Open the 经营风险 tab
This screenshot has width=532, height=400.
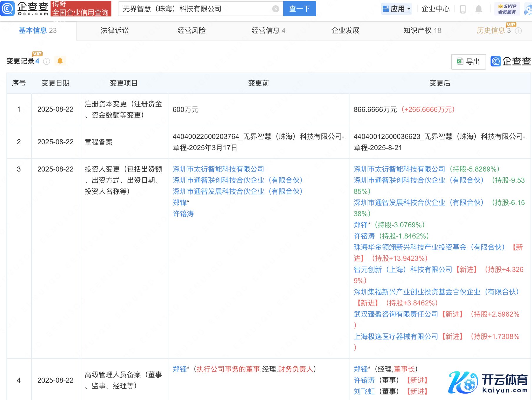click(191, 31)
